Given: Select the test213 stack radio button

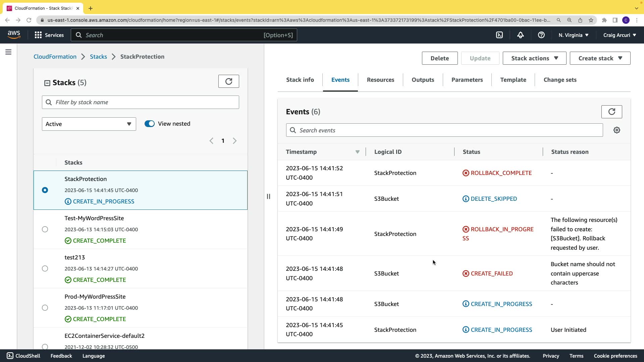Looking at the screenshot, I should (x=45, y=268).
